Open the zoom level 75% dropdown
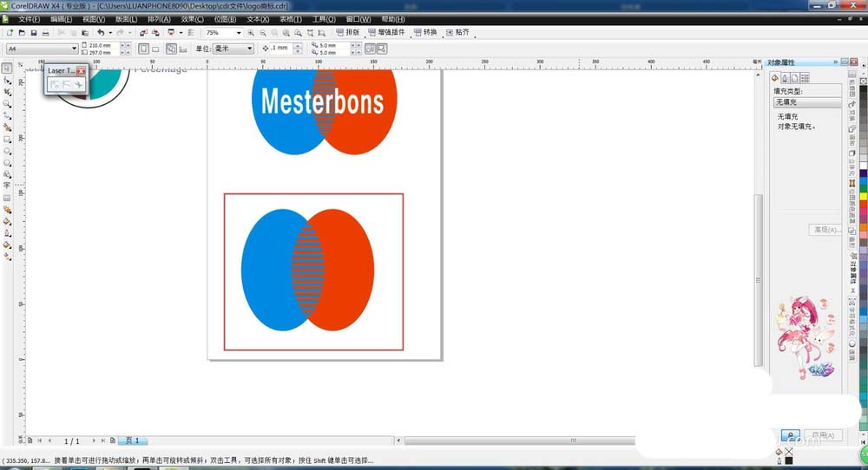Image resolution: width=868 pixels, height=470 pixels. pos(239,33)
